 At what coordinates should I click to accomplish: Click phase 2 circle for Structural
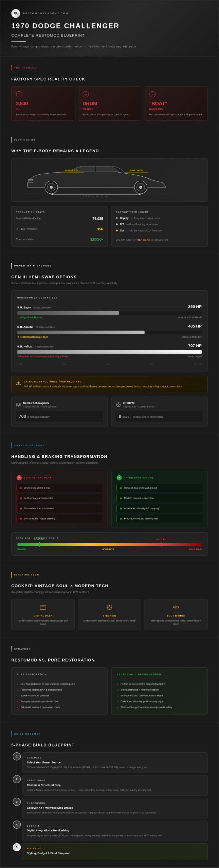coord(17,779)
